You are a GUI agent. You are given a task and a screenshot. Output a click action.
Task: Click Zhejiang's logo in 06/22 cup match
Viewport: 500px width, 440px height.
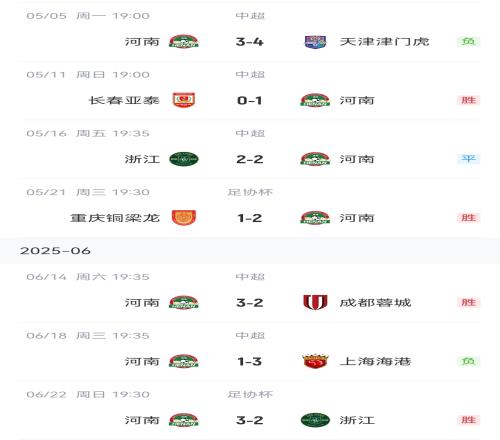[315, 420]
